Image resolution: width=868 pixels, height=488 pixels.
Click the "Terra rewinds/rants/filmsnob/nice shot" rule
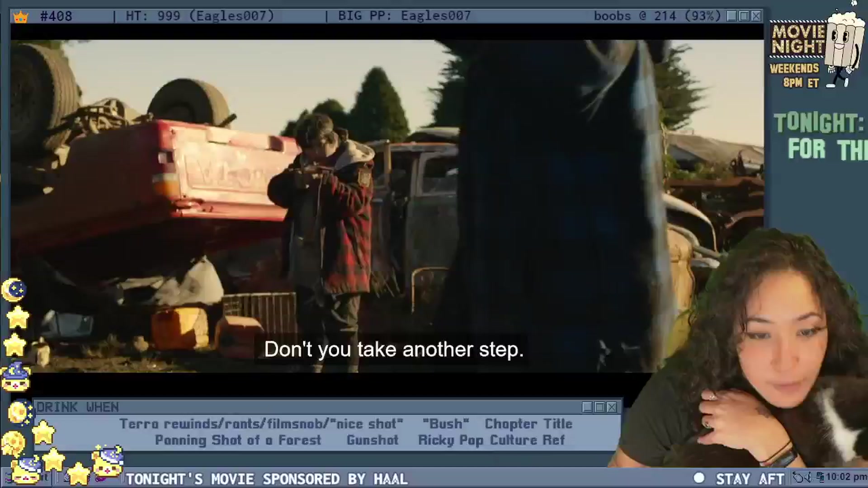point(261,424)
